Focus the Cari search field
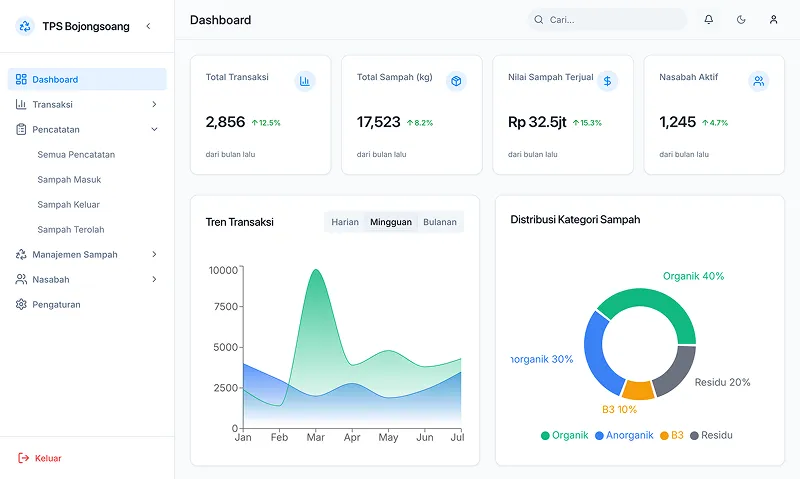This screenshot has width=800, height=479. click(x=607, y=19)
